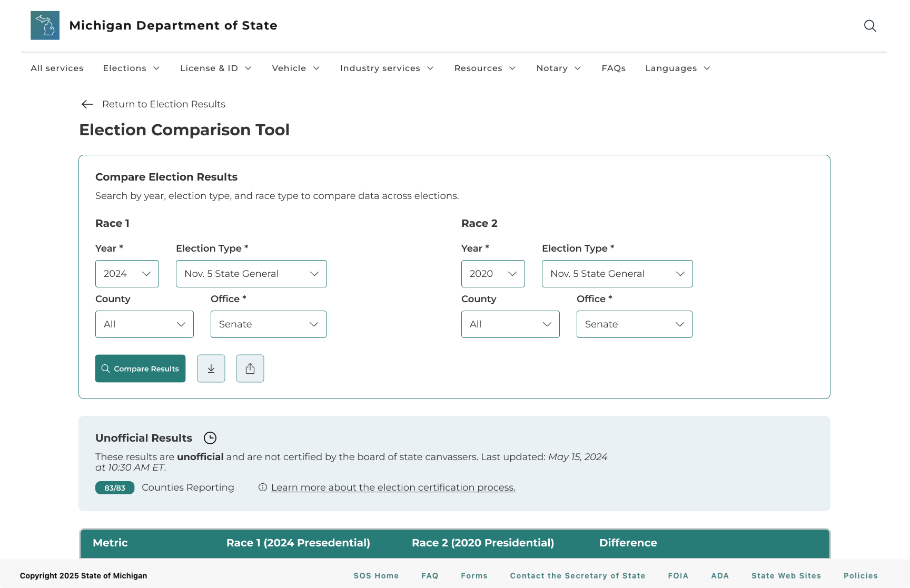Screen dimensions: 910x588
Task: Click Michigan Department of State title
Action: (173, 25)
